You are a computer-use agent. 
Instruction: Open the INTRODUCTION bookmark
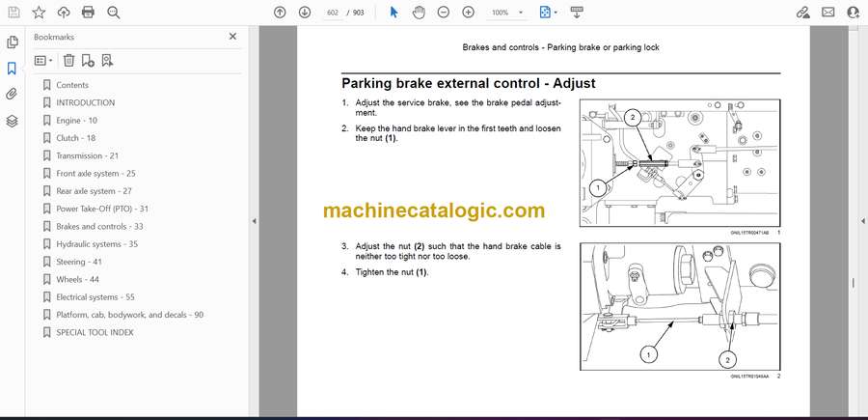click(x=85, y=102)
